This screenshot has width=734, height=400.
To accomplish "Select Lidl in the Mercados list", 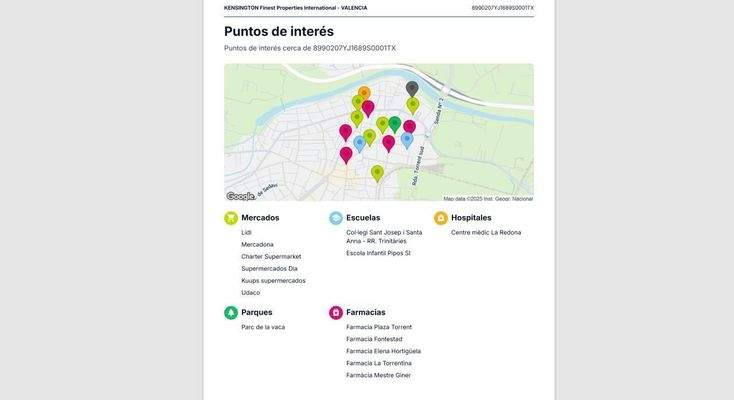I will [x=246, y=233].
